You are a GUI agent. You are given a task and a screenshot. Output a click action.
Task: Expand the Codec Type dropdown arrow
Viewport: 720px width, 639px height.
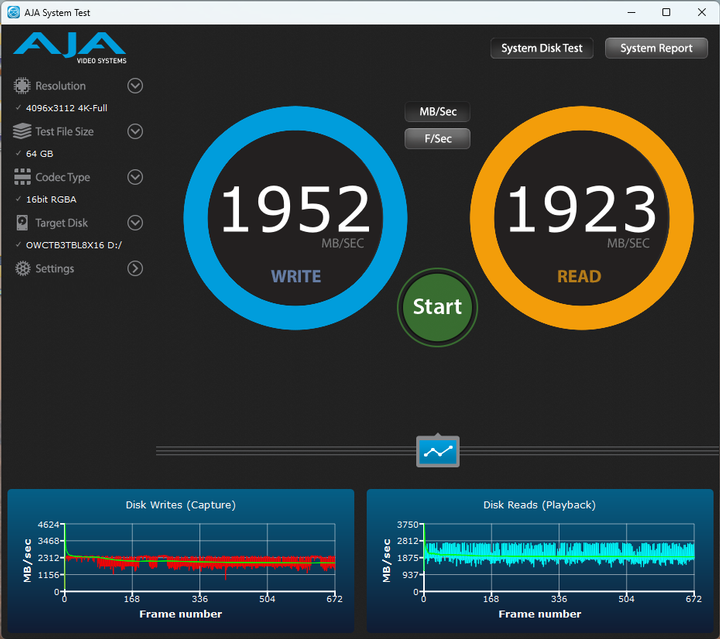pos(135,177)
